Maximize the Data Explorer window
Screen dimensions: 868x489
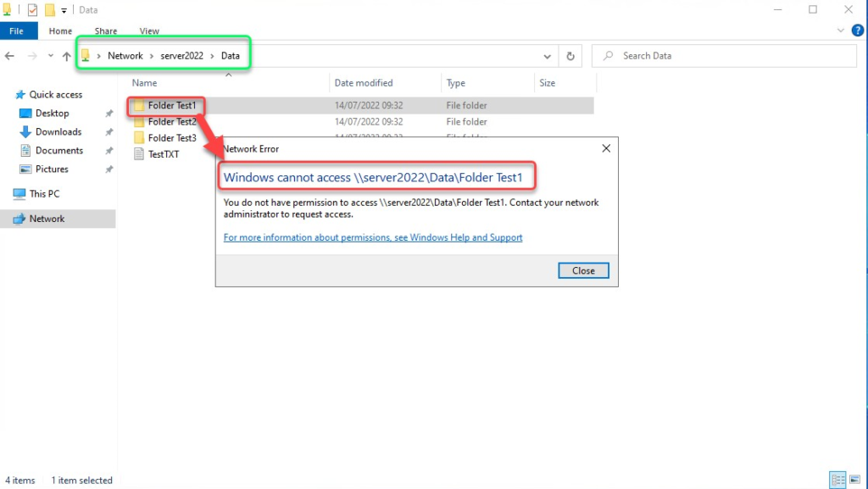(x=813, y=9)
